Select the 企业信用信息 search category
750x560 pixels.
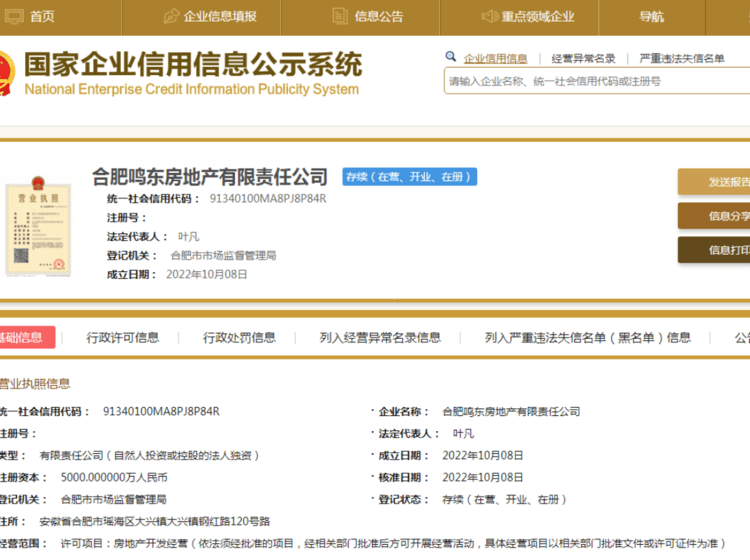[495, 59]
